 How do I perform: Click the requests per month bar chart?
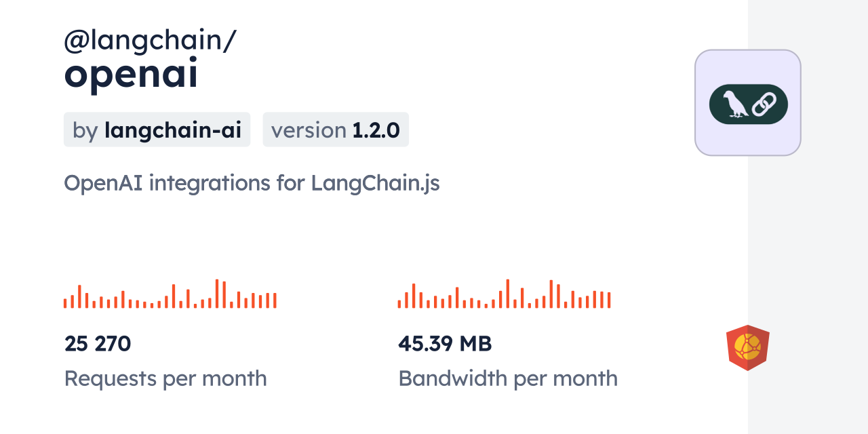pos(170,294)
